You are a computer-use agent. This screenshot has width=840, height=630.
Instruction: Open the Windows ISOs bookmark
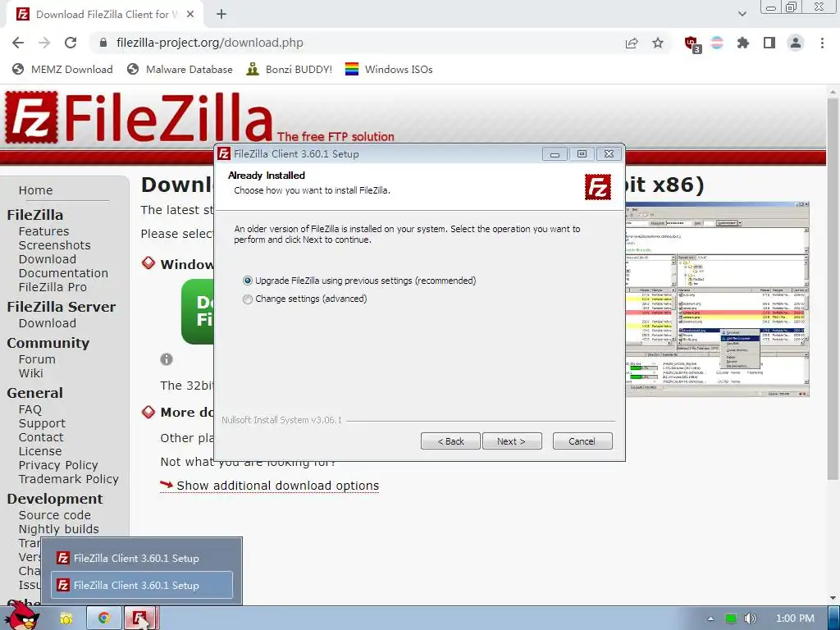pyautogui.click(x=389, y=70)
